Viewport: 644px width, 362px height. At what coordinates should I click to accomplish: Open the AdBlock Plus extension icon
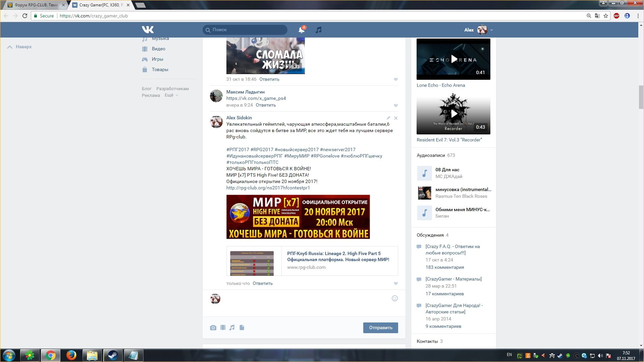(x=616, y=16)
